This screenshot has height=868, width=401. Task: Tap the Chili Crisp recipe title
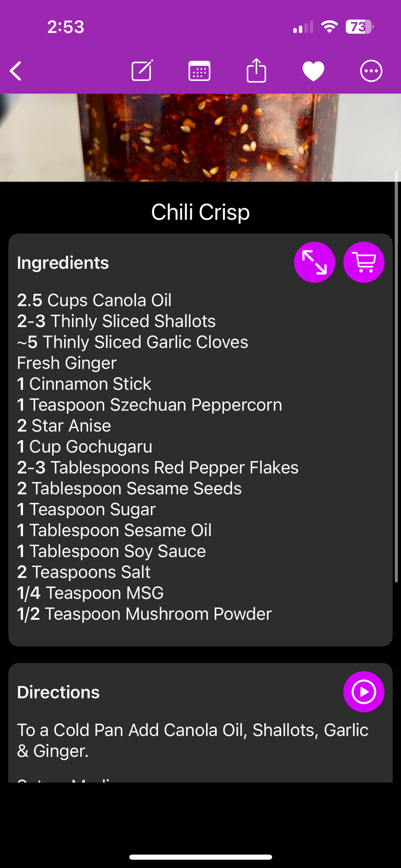200,212
